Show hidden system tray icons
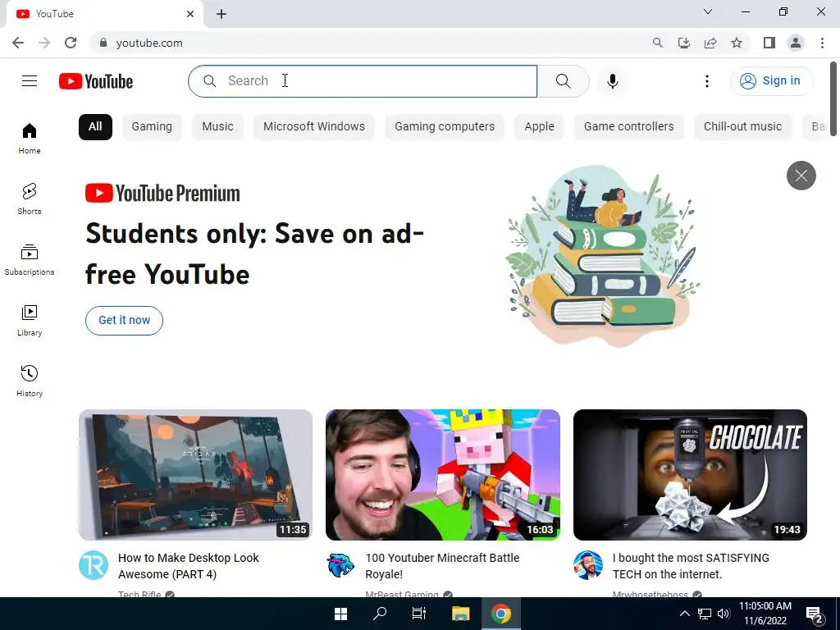This screenshot has height=630, width=840. pyautogui.click(x=685, y=614)
